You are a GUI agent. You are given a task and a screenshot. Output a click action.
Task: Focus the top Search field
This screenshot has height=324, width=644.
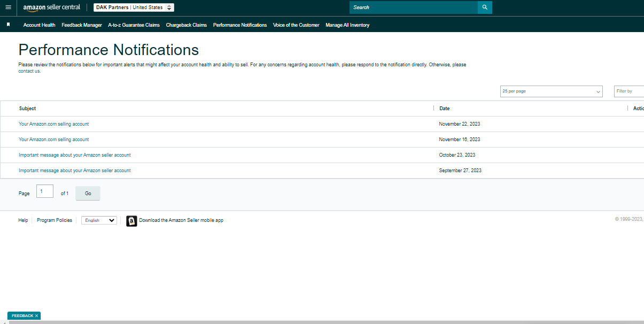coord(414,7)
